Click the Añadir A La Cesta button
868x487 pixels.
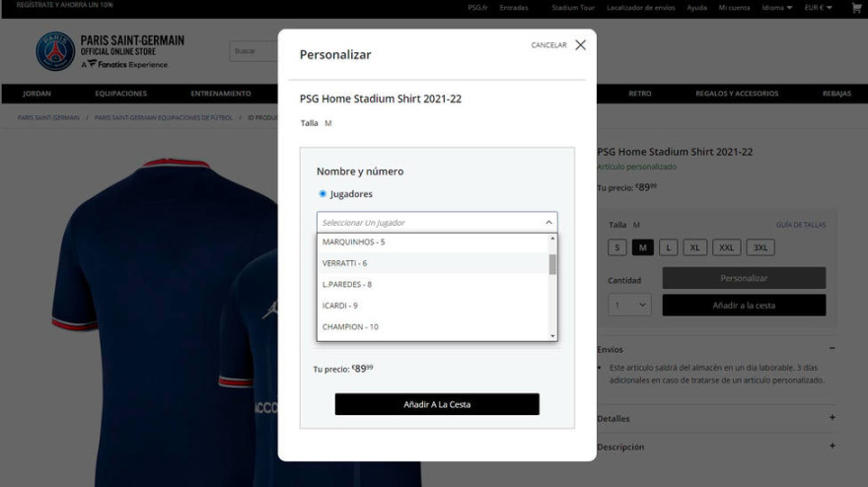(437, 404)
